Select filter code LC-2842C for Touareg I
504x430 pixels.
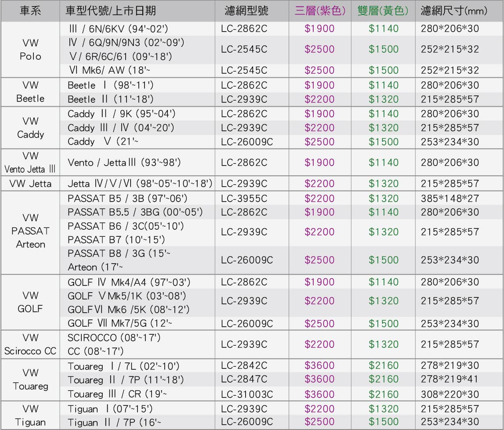[244, 365]
